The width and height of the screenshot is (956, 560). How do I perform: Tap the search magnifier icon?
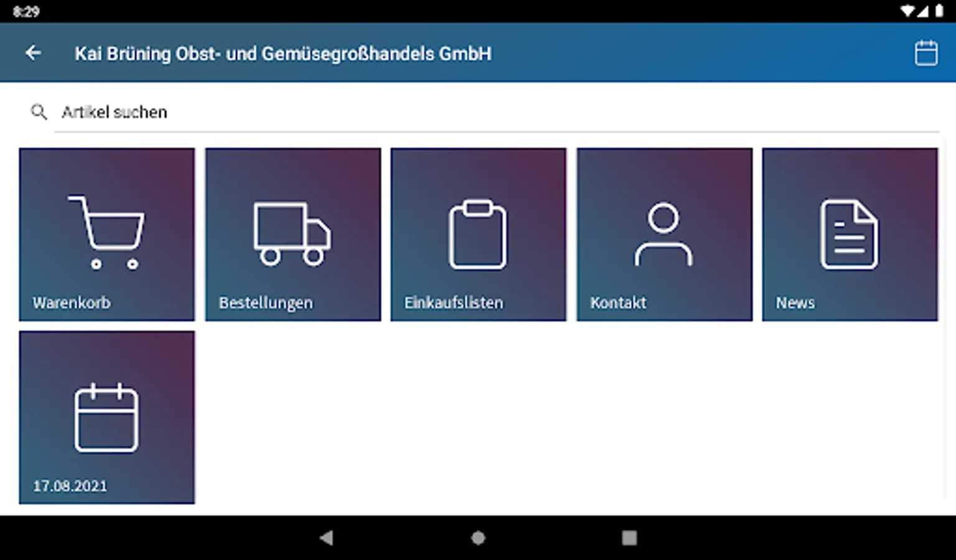point(39,112)
